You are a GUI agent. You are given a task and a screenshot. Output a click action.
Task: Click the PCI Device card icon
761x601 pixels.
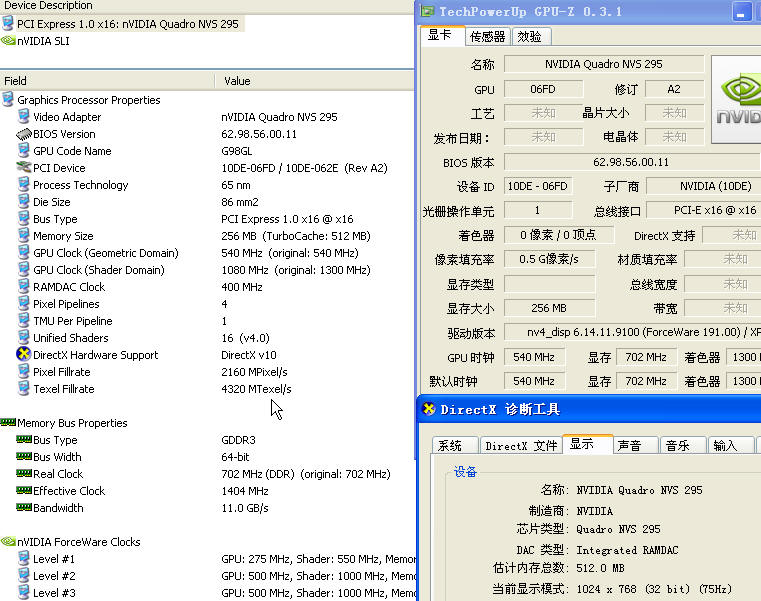tap(24, 167)
